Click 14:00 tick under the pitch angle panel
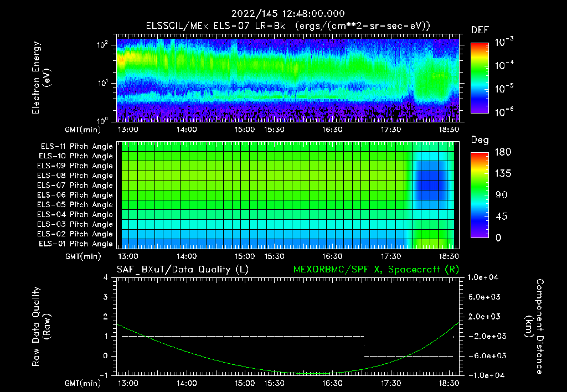Screen dimensions: 567x392 tap(186, 256)
